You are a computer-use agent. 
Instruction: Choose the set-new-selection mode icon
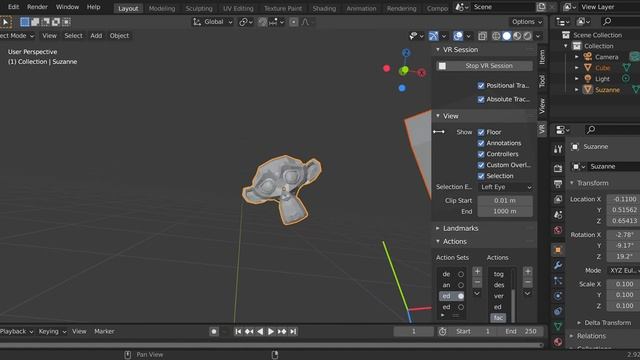[25, 22]
